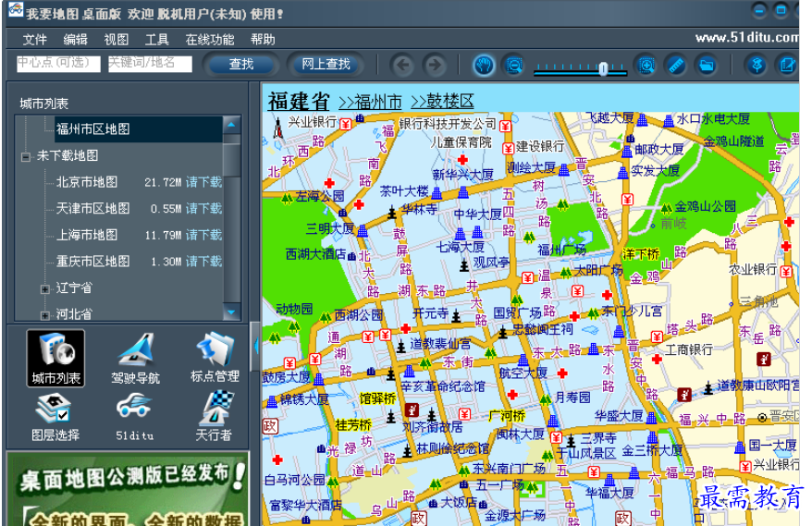Click the zoom in magnifier tool

point(646,66)
